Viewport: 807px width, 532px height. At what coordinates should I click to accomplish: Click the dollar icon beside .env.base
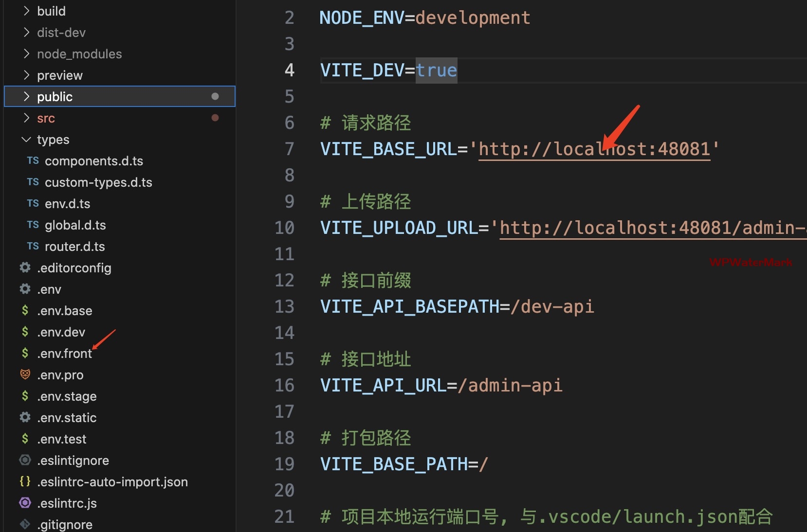coord(25,311)
